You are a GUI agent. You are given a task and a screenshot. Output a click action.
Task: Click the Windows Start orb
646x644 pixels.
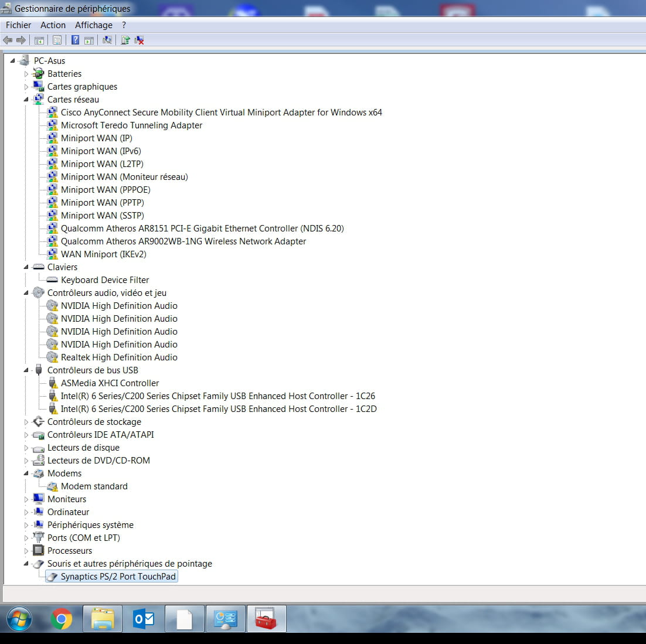[x=19, y=619]
